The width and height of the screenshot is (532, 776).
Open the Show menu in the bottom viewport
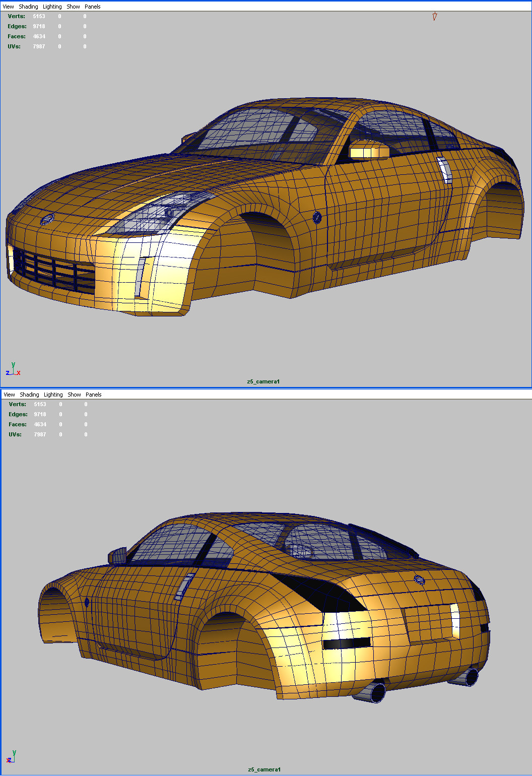coord(75,395)
